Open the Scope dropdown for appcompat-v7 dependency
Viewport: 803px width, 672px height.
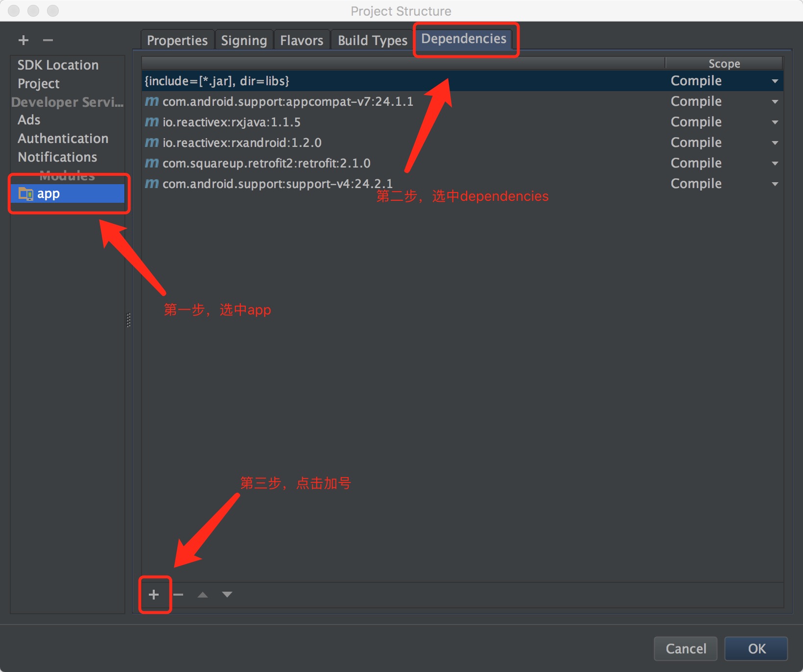pos(775,101)
